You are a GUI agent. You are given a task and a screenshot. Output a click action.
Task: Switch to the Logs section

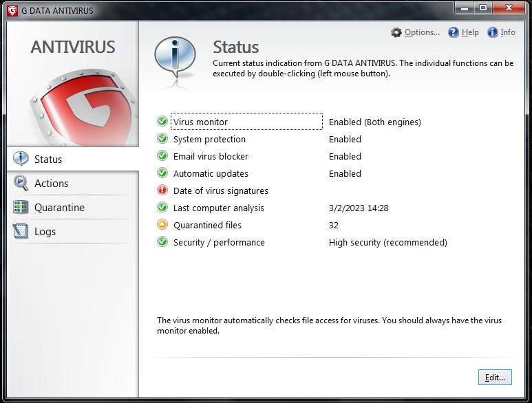[x=72, y=232]
